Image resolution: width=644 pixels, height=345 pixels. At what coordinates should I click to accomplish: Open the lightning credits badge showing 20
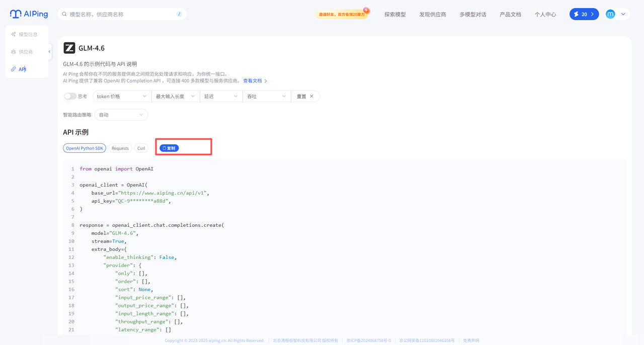(x=584, y=14)
